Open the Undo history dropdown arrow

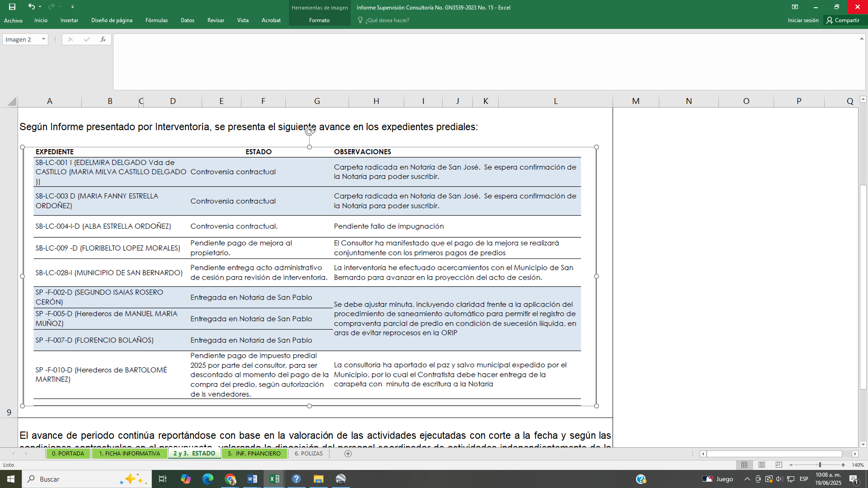40,7
